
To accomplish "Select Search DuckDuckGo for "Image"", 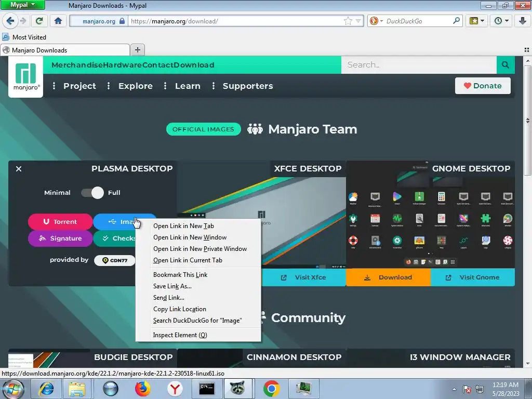I will tap(198, 321).
